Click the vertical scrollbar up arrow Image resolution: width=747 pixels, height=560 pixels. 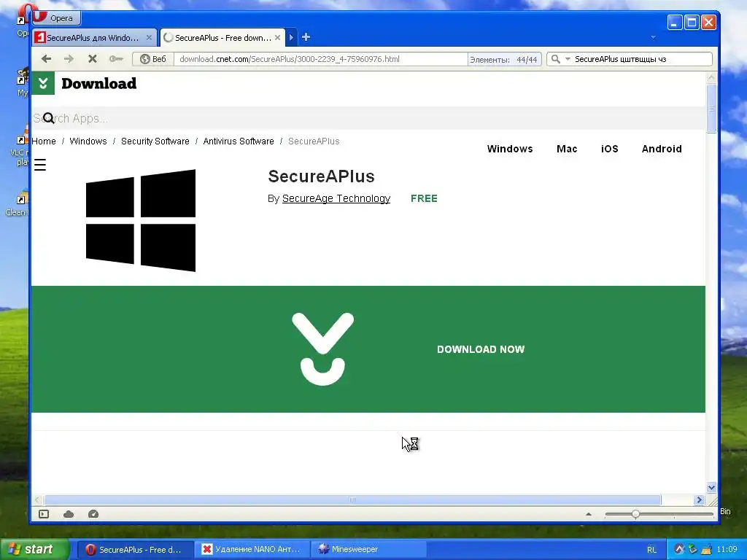[x=711, y=77]
